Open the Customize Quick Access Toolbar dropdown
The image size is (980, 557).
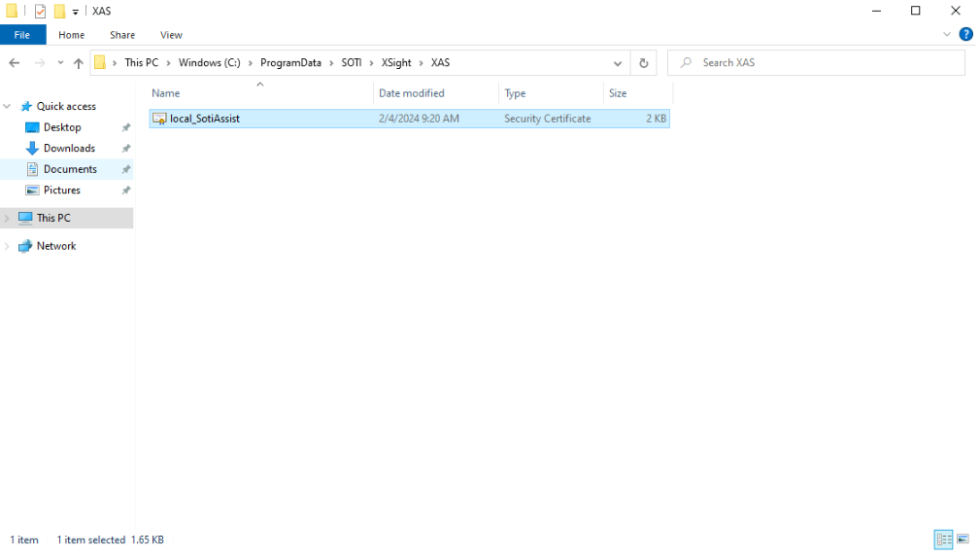75,12
